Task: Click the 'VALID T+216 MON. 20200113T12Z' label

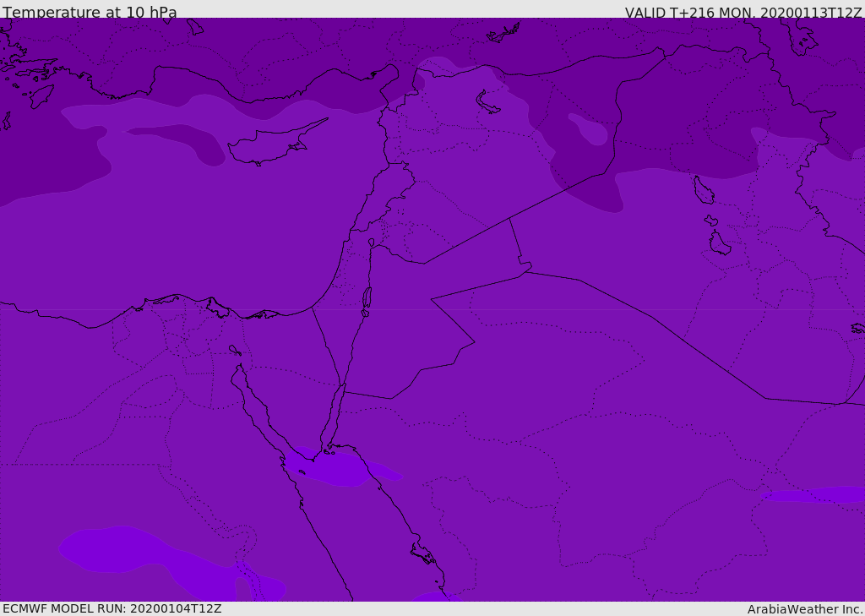Action: click(743, 13)
